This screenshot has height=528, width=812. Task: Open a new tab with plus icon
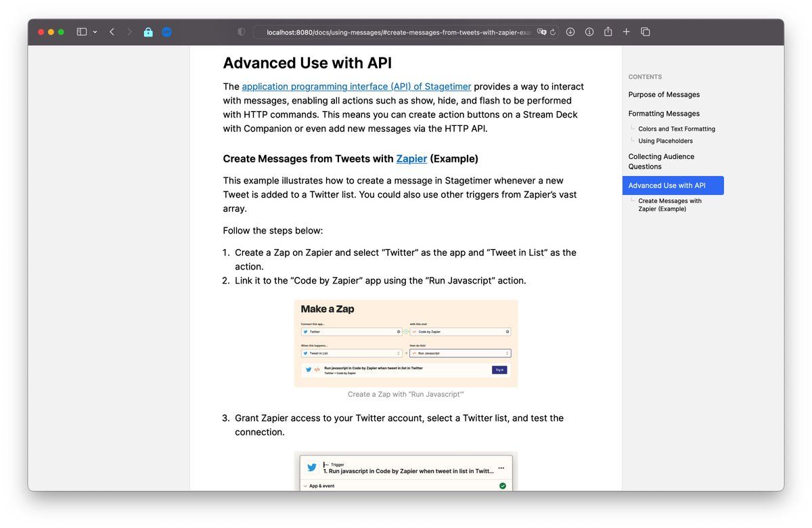[627, 32]
